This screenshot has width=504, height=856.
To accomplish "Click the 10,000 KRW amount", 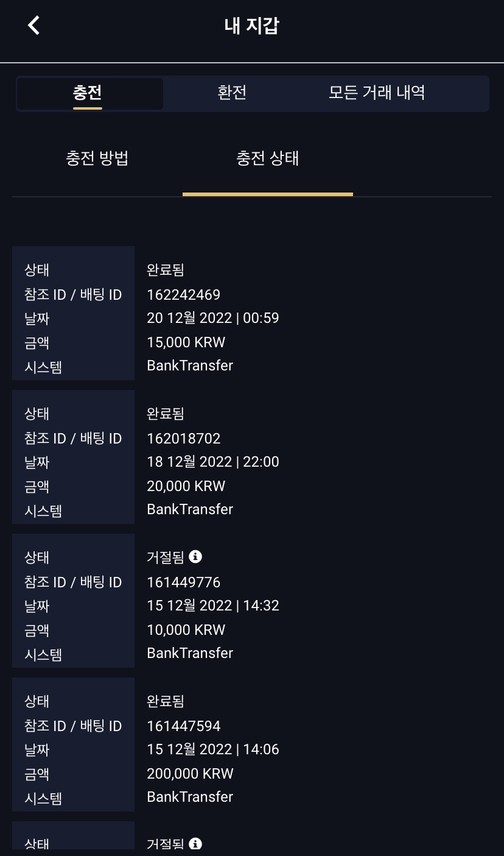I will point(186,630).
